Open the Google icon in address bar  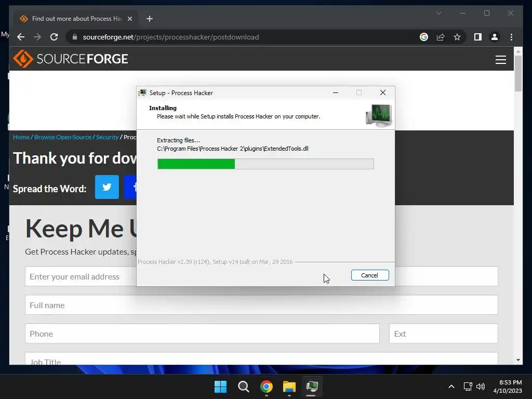coord(424,37)
